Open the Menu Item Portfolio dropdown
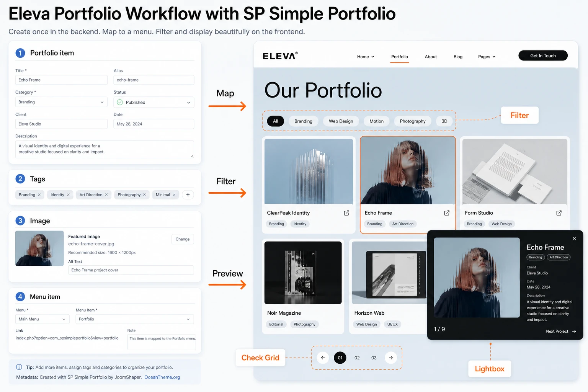The width and height of the screenshot is (588, 392). click(135, 319)
